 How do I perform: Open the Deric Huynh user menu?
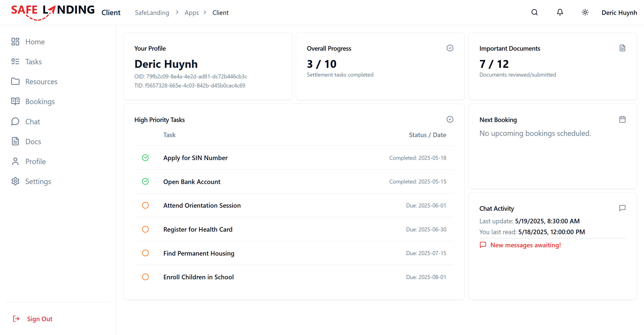(x=619, y=13)
